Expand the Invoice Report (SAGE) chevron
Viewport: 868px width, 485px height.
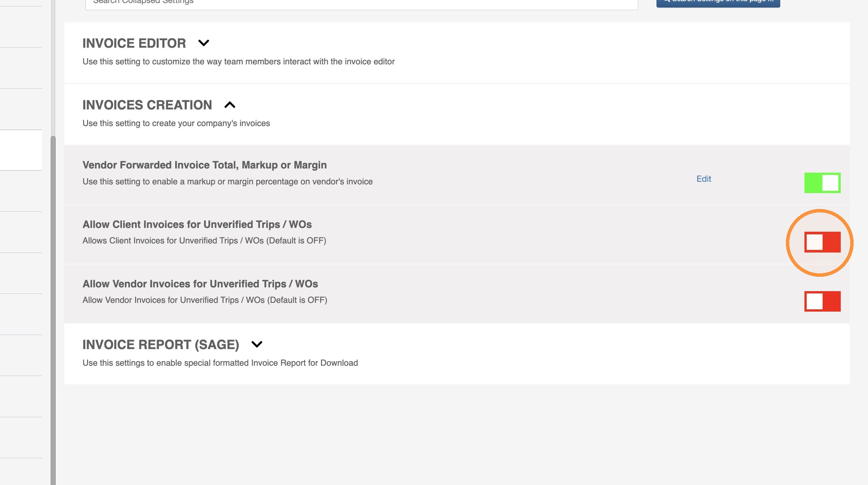pos(257,344)
